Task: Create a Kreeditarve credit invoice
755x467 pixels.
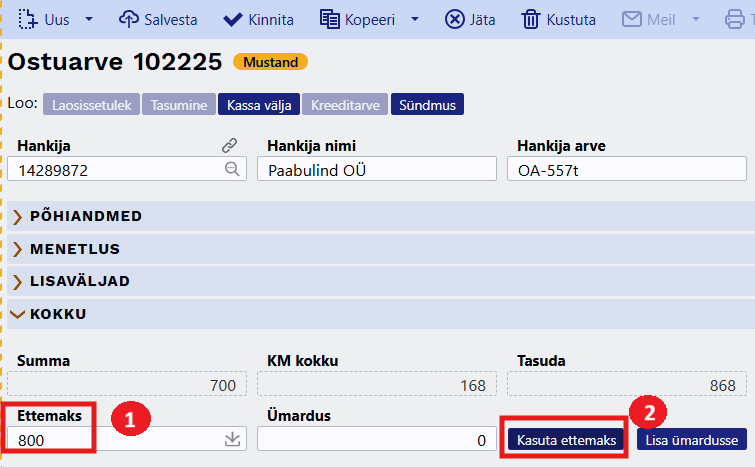Action: pyautogui.click(x=345, y=104)
